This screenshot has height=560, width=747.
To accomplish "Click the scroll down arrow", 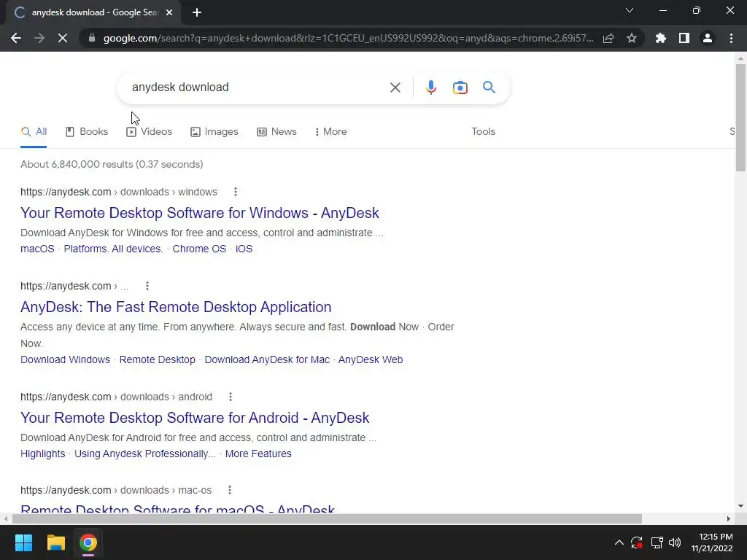I will click(x=740, y=506).
